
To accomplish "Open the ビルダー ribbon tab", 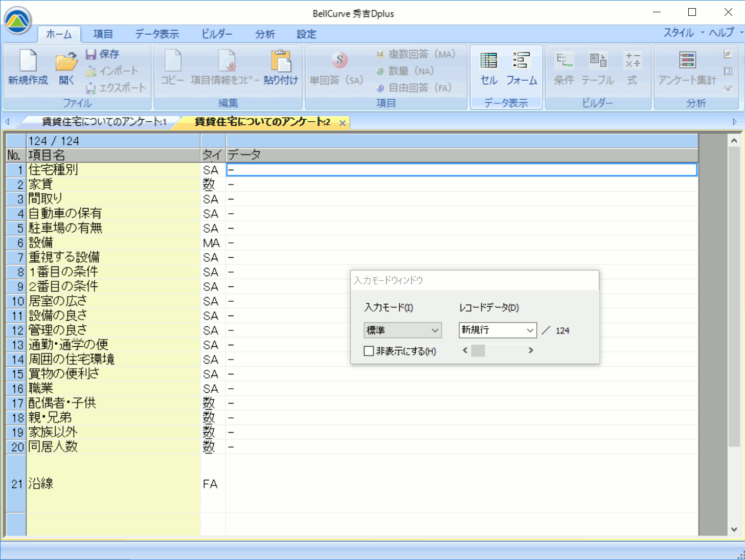I will pyautogui.click(x=217, y=34).
